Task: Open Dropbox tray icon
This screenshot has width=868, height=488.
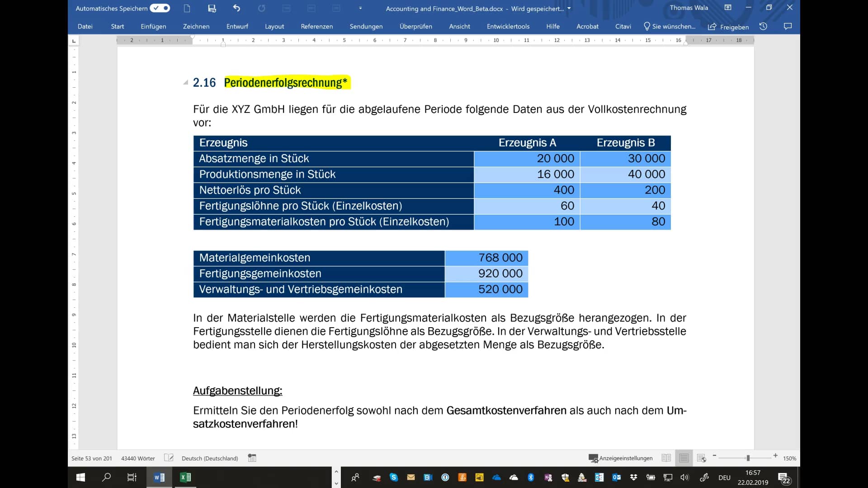Action: pyautogui.click(x=633, y=477)
